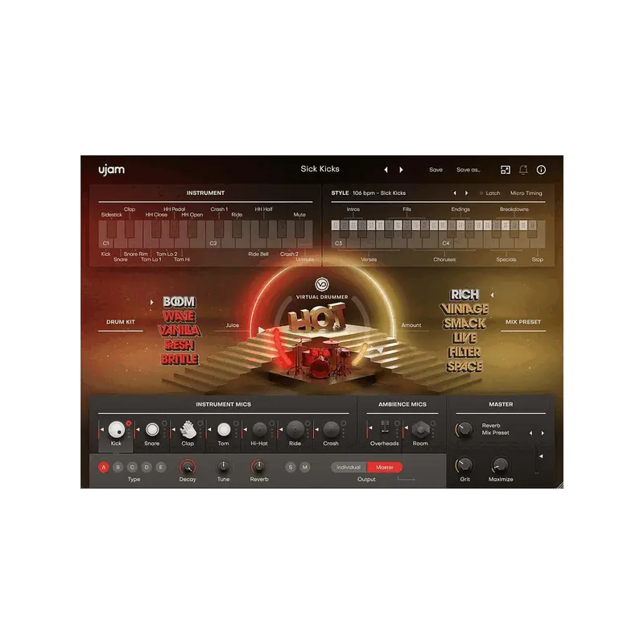Toggle the Kick mic active indicator

click(x=129, y=423)
